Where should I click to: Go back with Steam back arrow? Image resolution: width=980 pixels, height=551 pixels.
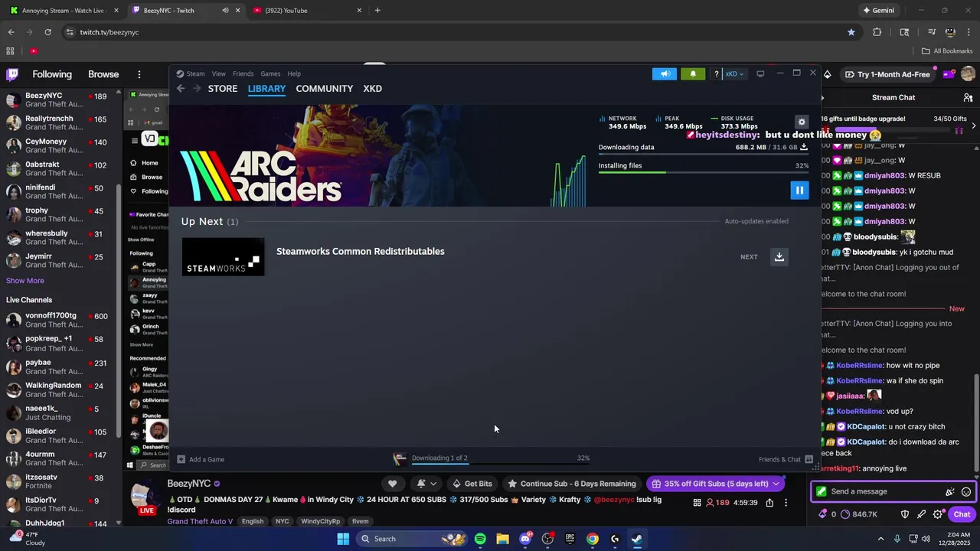pyautogui.click(x=181, y=89)
